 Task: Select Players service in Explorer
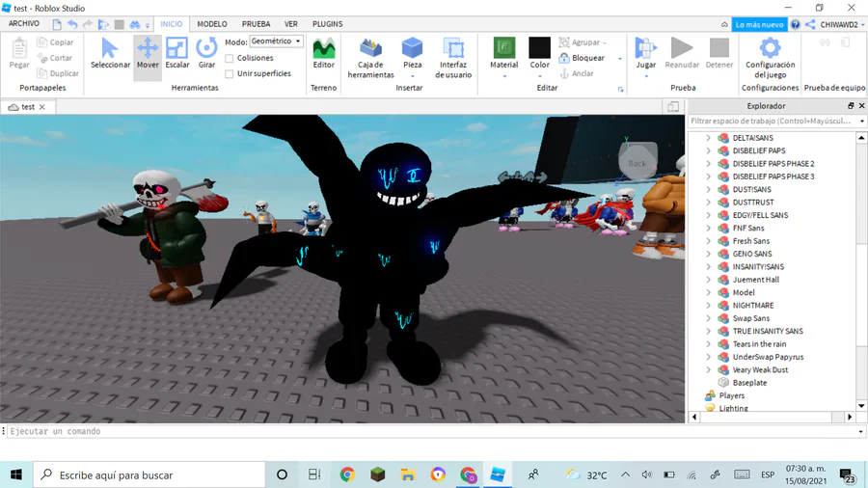coord(731,395)
